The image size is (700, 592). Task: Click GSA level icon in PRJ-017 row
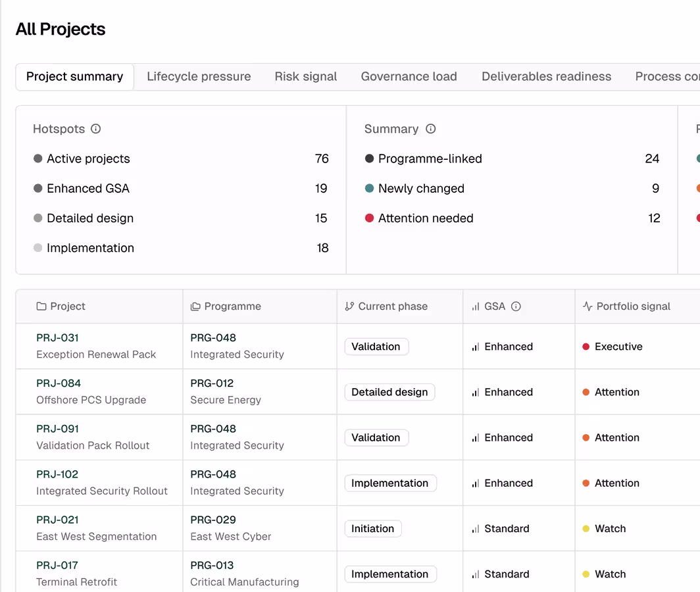point(476,575)
